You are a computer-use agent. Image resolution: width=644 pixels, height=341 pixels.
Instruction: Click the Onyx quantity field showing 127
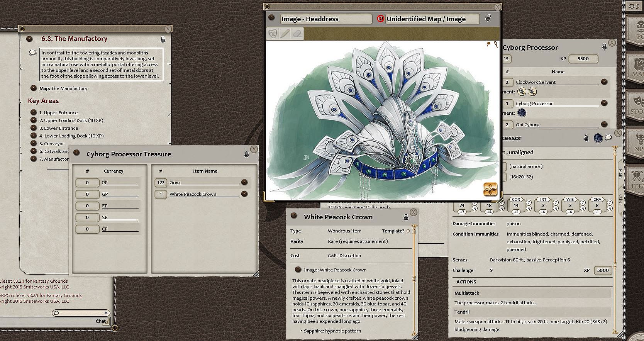coord(161,183)
